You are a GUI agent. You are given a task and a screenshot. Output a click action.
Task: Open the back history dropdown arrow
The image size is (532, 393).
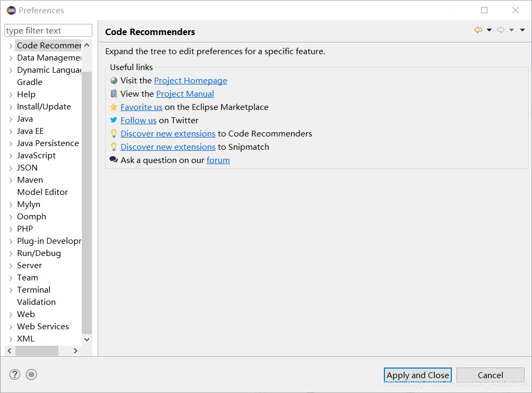[x=489, y=30]
